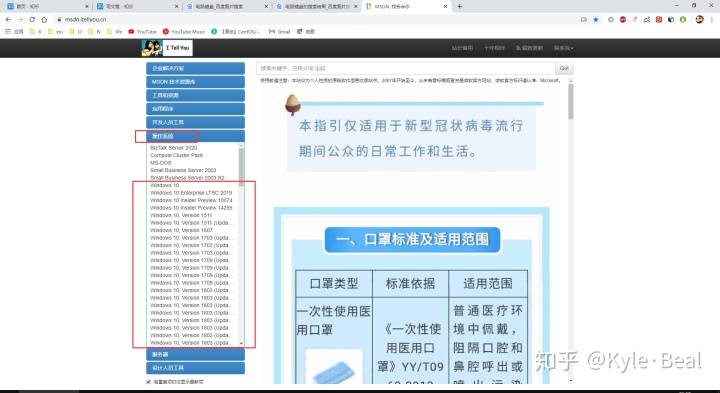Screen dimensions: 720x393
Task: Switch to the 电脑键盘的搜索结果 tab
Action: pyautogui.click(x=317, y=6)
